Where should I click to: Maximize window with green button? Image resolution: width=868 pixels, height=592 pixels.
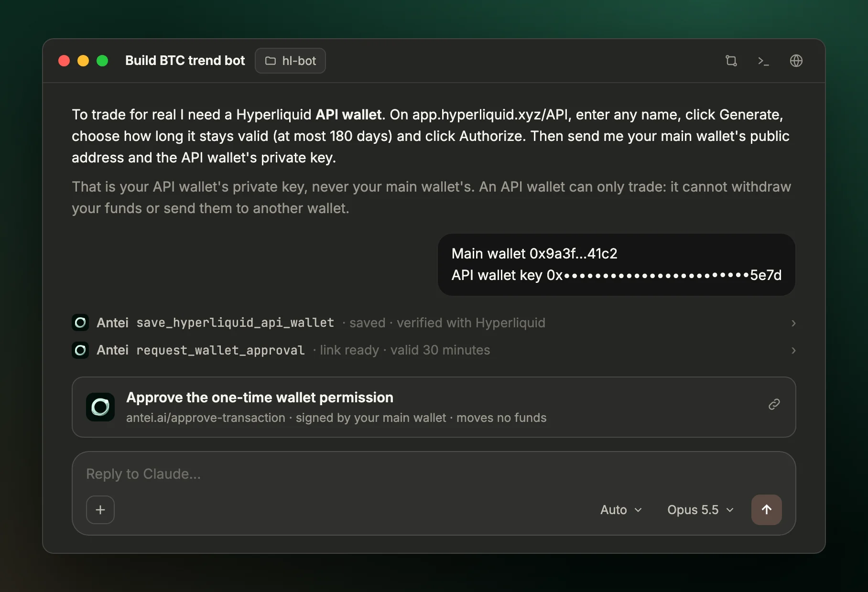(102, 61)
